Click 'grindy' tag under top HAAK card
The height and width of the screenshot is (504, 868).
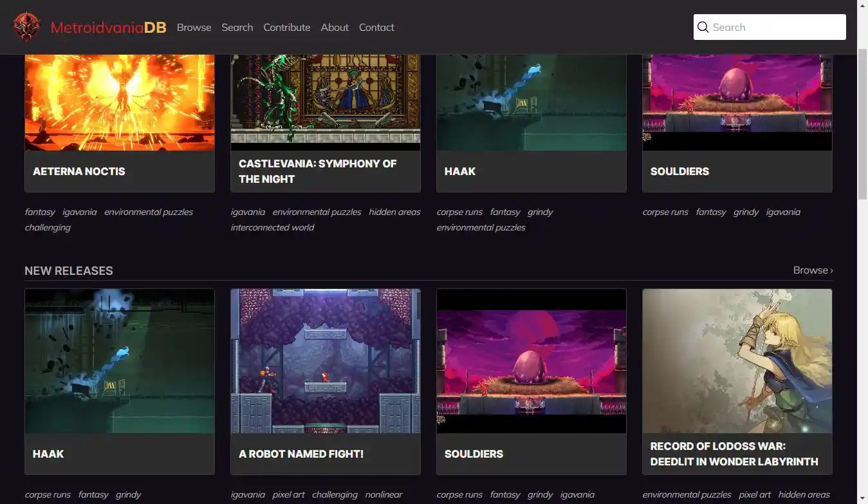coord(540,212)
